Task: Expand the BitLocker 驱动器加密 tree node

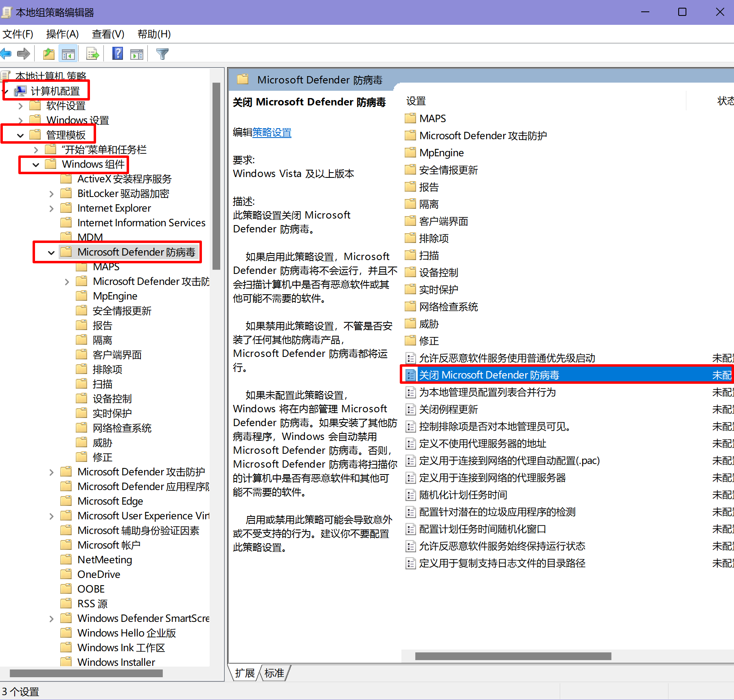Action: coord(51,194)
